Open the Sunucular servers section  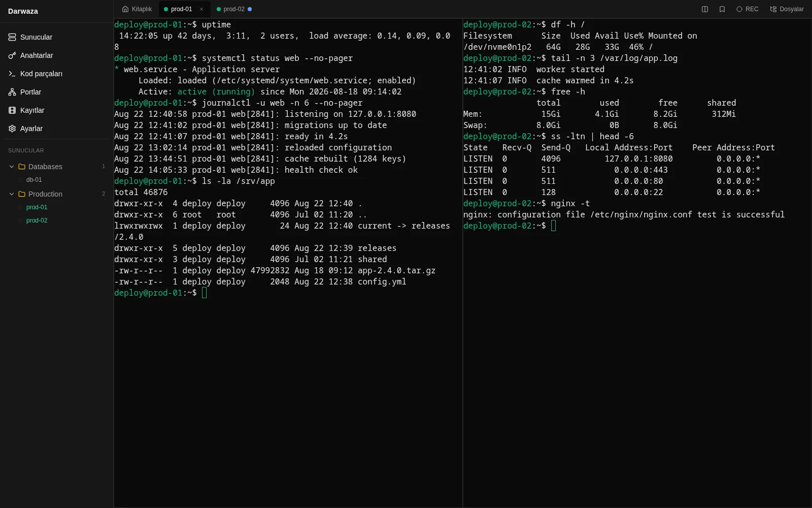[56, 37]
